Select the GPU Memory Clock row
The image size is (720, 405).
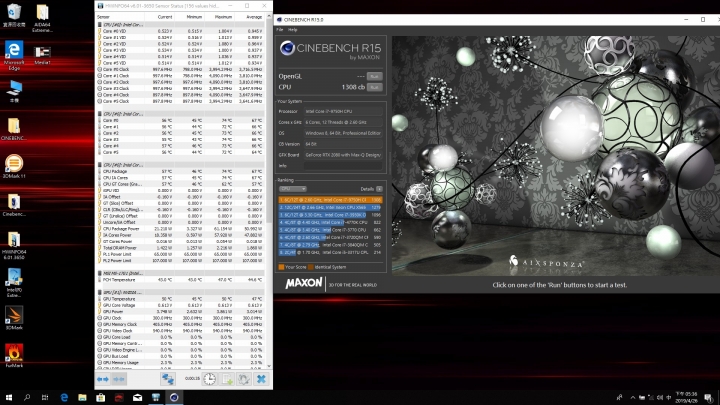pos(180,324)
